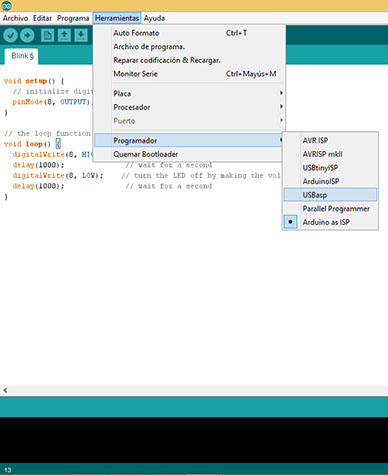Screen dimensions: 388x475
Task: Select the Blink sketch tab
Action: pos(22,56)
